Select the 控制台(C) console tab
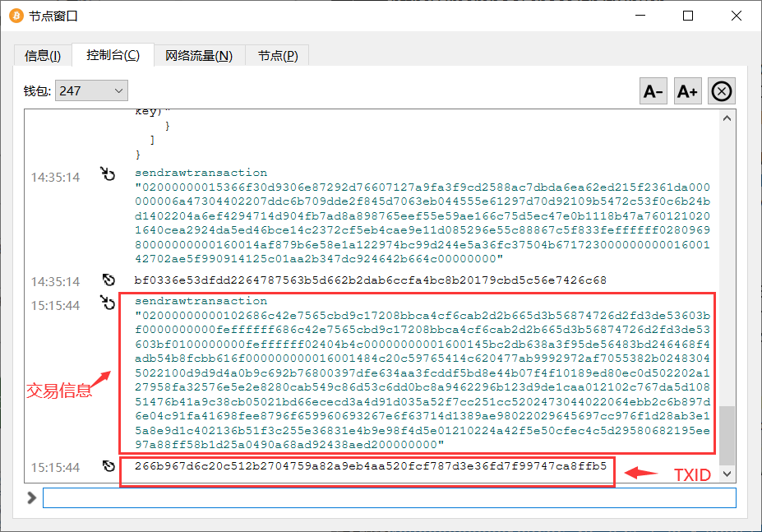This screenshot has height=532, width=762. [113, 55]
